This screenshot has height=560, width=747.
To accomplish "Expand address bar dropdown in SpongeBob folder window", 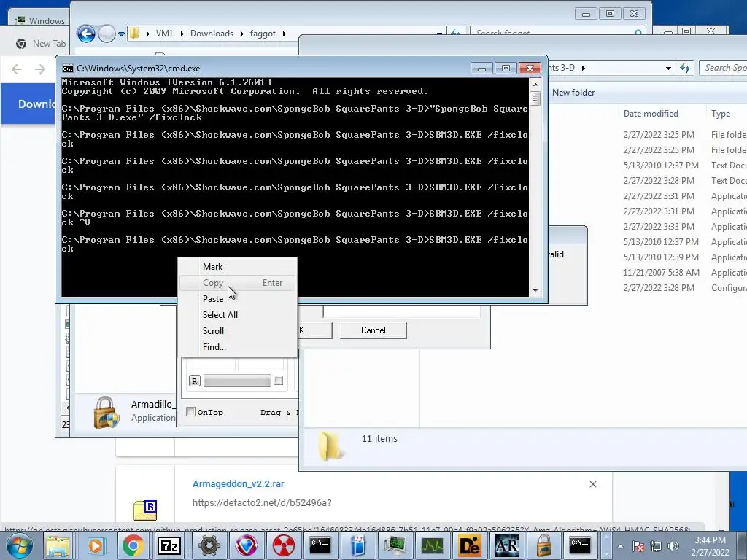I will (668, 68).
